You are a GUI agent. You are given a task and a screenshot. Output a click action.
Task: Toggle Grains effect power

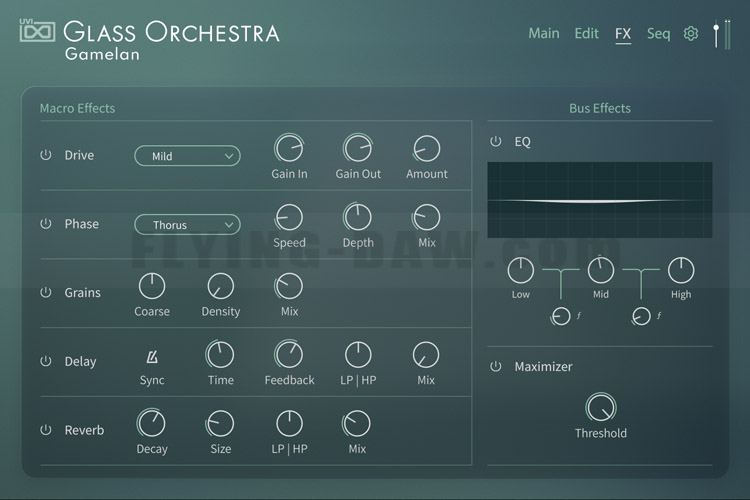click(45, 292)
